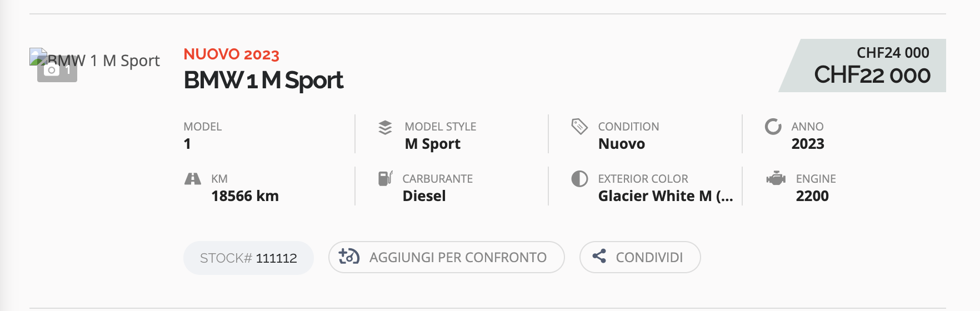The image size is (980, 311).
Task: Click the KM road icon
Action: coord(192,179)
